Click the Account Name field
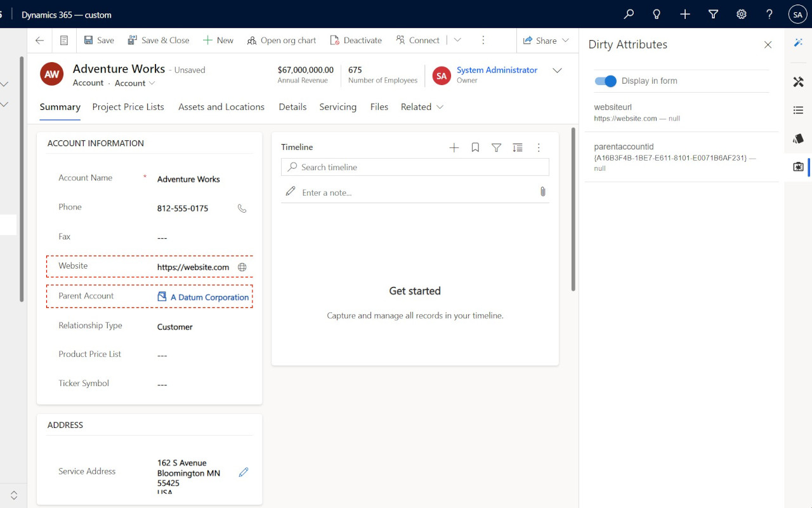 [204, 179]
